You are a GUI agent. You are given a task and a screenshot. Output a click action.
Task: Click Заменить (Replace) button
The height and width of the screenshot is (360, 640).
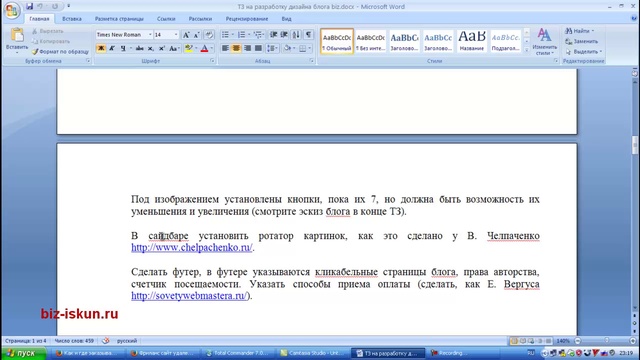[x=581, y=41]
